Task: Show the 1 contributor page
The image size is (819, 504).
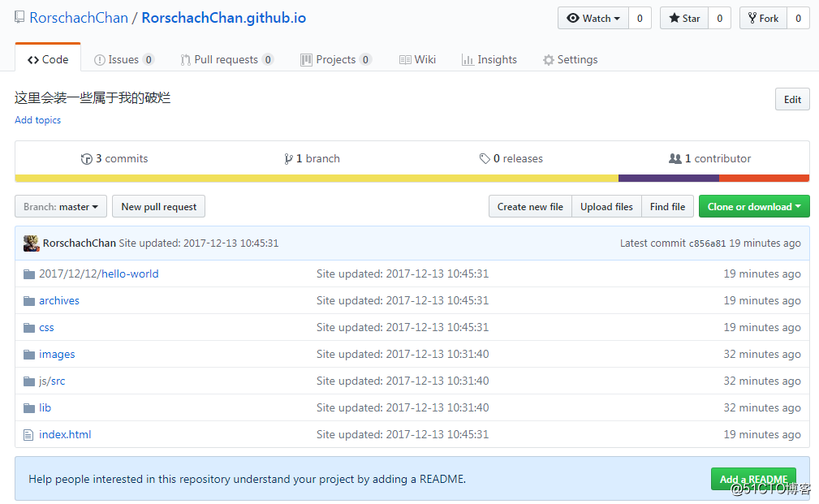Action: 710,158
